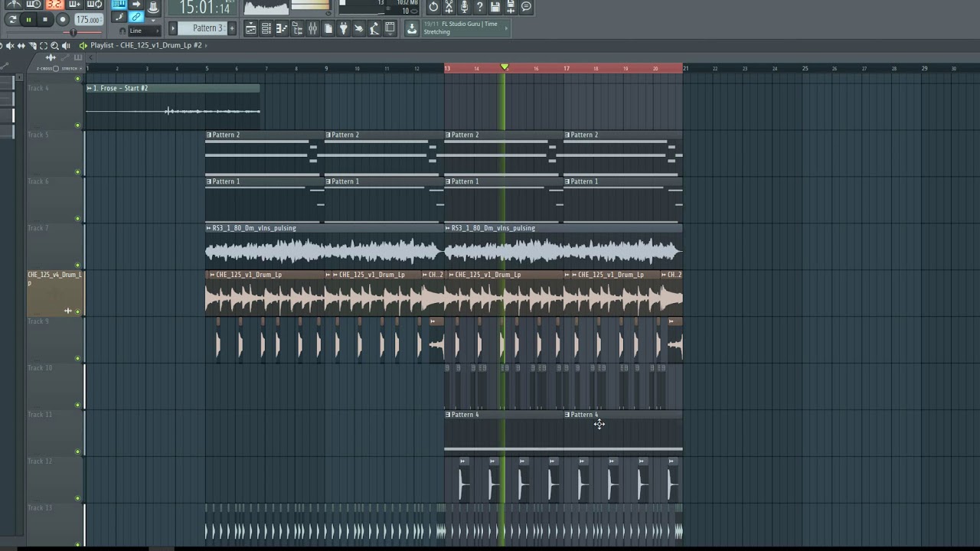This screenshot has height=551, width=980.
Task: Toggle pattern/song mode button
Action: coord(12,19)
